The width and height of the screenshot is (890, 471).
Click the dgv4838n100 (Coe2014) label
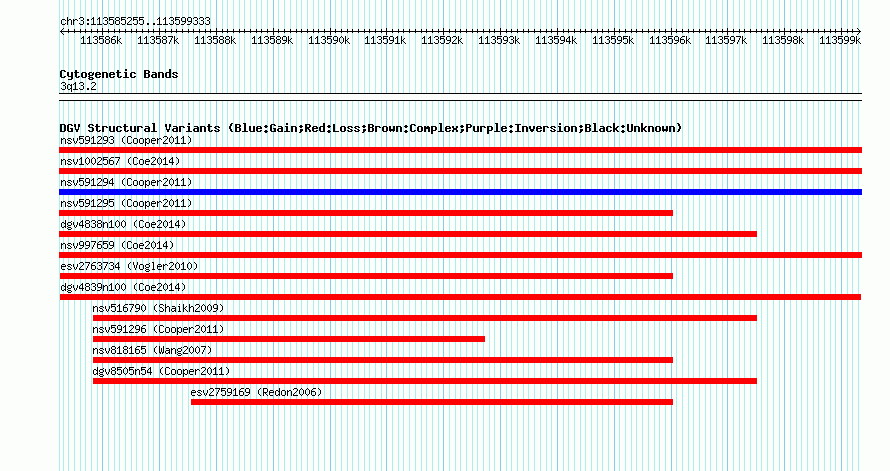(x=123, y=224)
